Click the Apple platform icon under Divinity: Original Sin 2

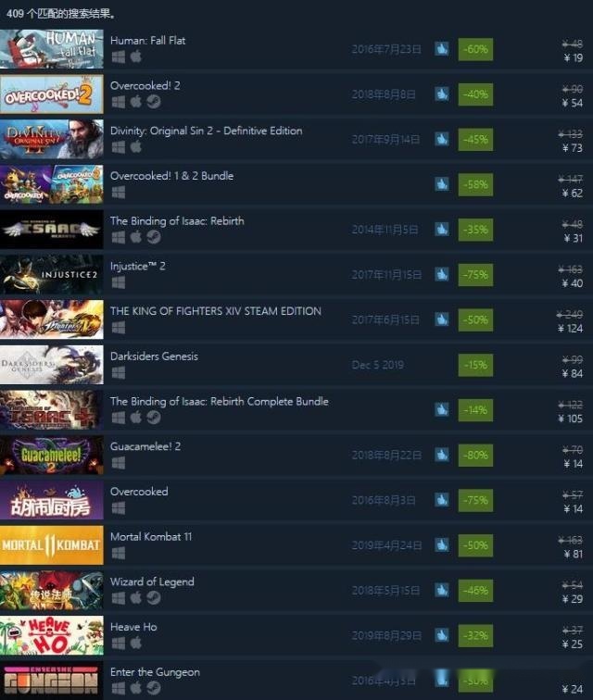(x=136, y=147)
